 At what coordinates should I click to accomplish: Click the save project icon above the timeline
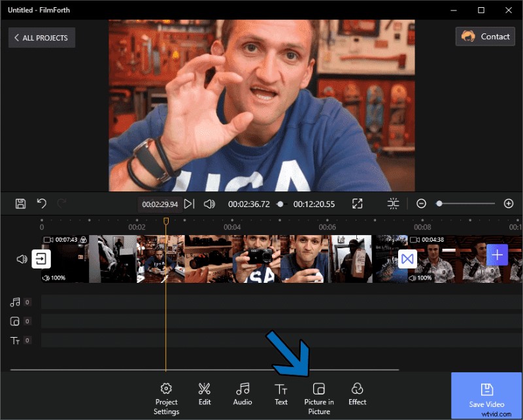[20, 204]
